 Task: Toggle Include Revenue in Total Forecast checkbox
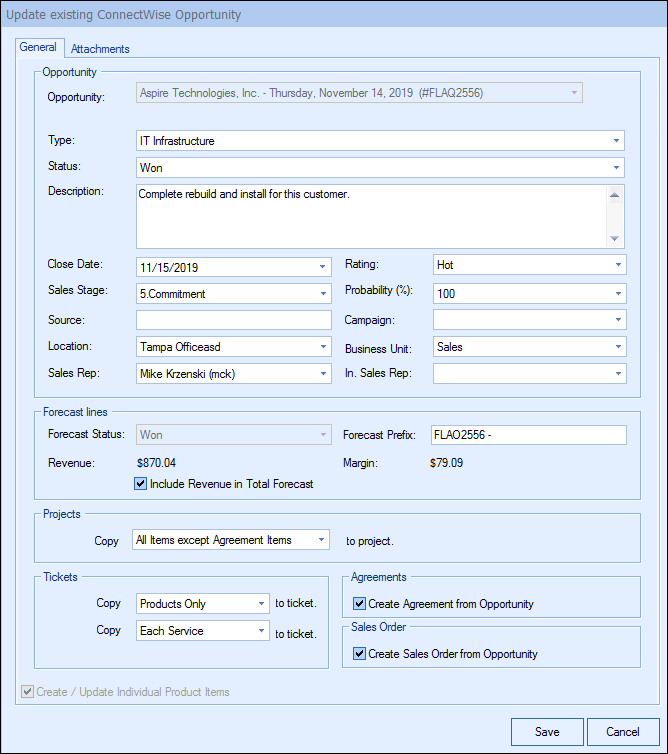tap(141, 484)
